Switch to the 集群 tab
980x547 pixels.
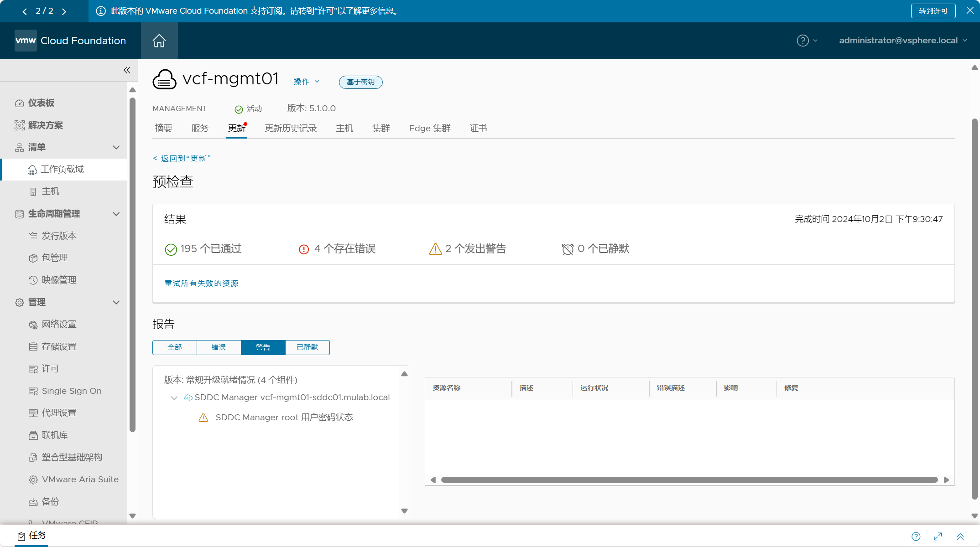click(x=381, y=128)
